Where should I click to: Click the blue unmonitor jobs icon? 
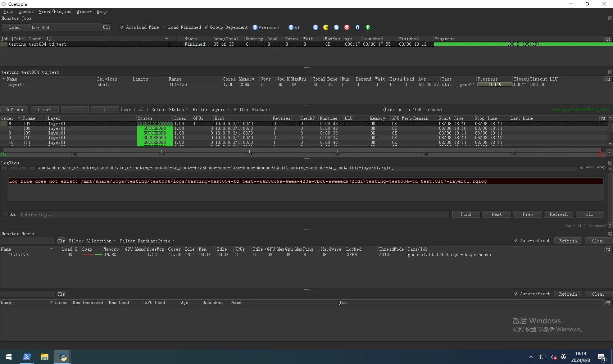pos(315,27)
